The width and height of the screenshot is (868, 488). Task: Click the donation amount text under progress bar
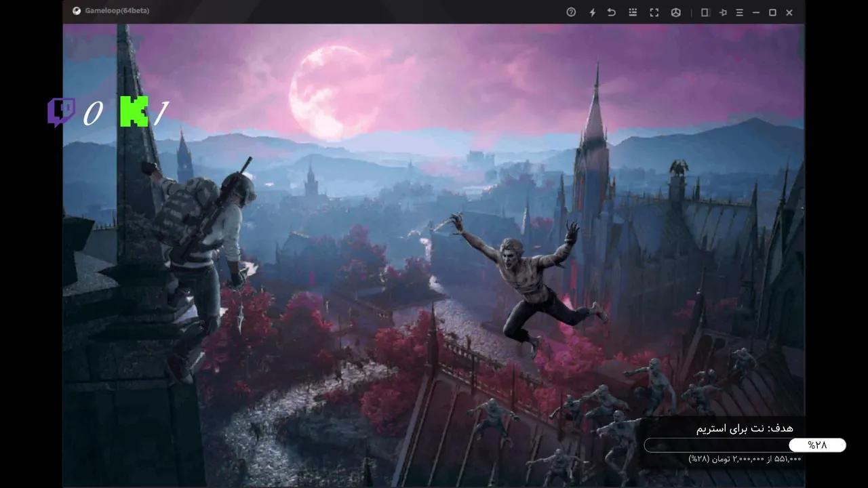[x=745, y=459]
